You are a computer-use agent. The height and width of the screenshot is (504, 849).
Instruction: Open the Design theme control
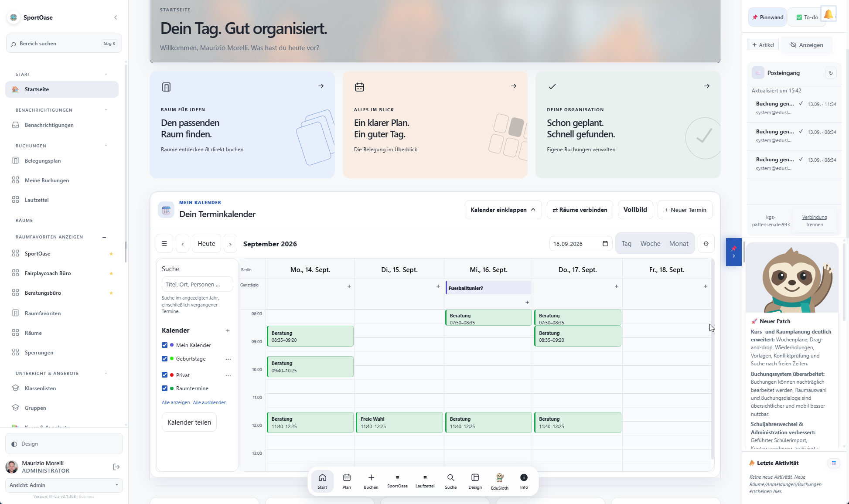[64, 444]
